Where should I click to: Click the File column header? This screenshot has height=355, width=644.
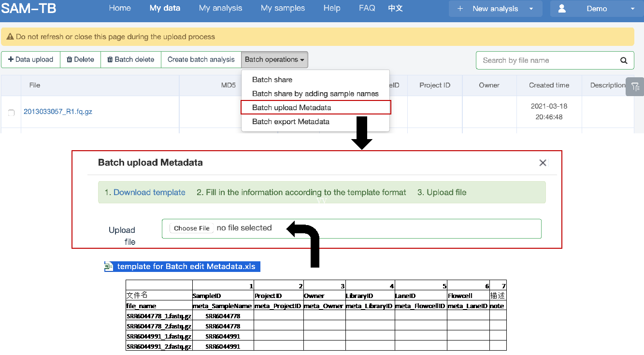tap(35, 85)
